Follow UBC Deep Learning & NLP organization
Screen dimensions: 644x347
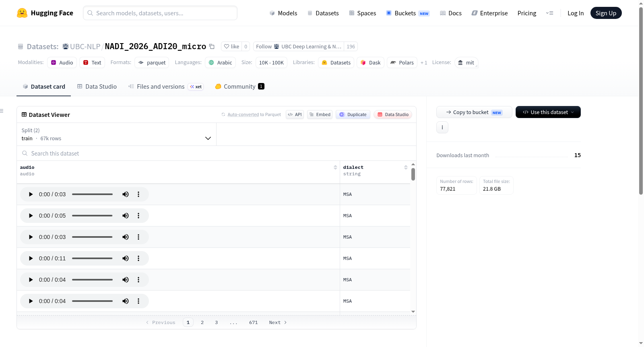(x=299, y=46)
